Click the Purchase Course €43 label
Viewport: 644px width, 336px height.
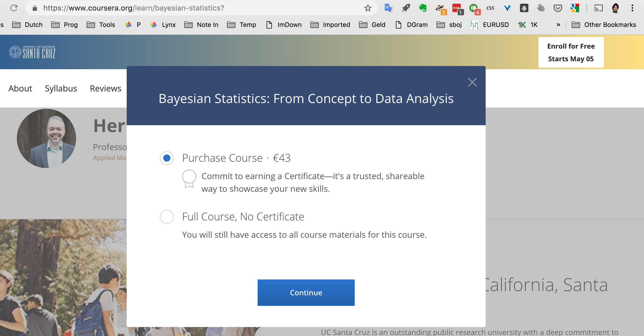[236, 158]
